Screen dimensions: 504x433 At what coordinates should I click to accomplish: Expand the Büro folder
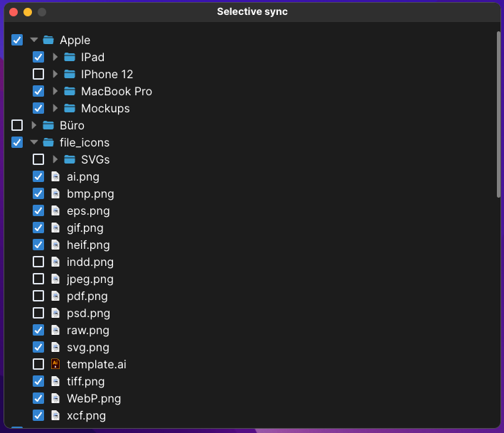pyautogui.click(x=33, y=125)
